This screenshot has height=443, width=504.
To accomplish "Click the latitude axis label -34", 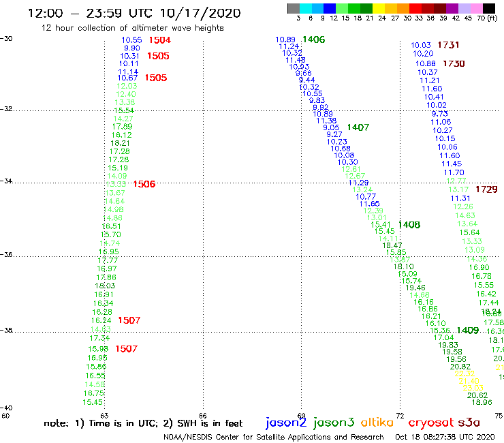I will point(6,181).
